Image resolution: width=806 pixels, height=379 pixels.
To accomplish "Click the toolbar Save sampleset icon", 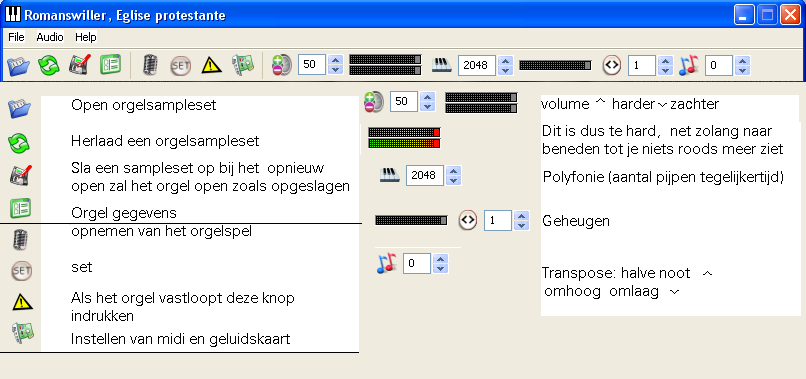I will tap(79, 65).
